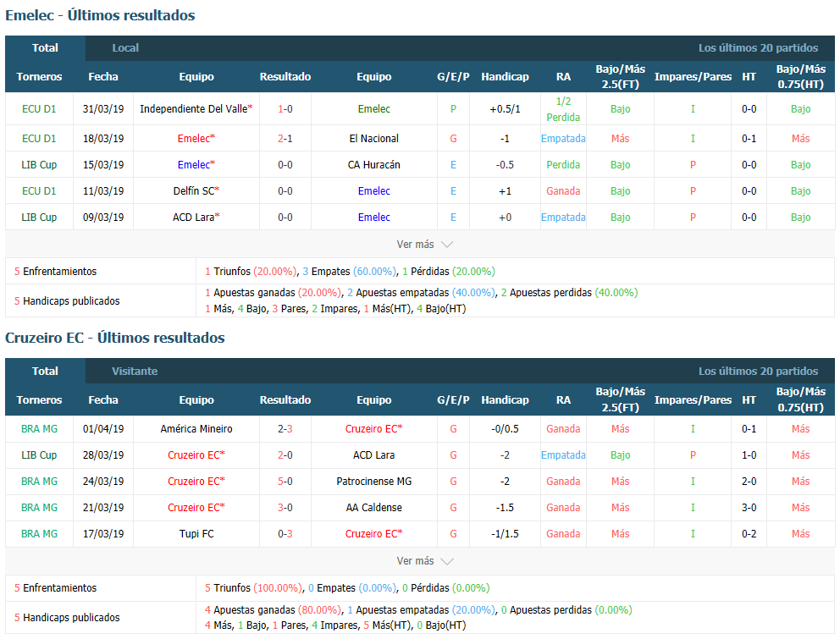The width and height of the screenshot is (840, 639).
Task: Expand Emelec results with Ver más
Action: pyautogui.click(x=424, y=245)
